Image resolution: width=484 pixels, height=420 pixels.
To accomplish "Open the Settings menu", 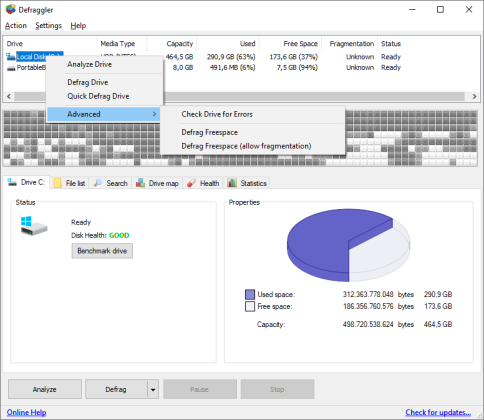I will (x=49, y=26).
